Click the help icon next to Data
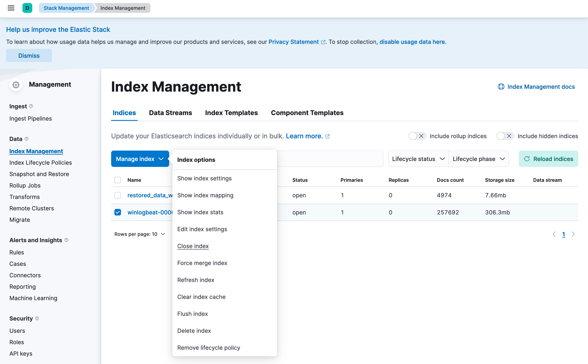The image size is (588, 364). pyautogui.click(x=27, y=139)
